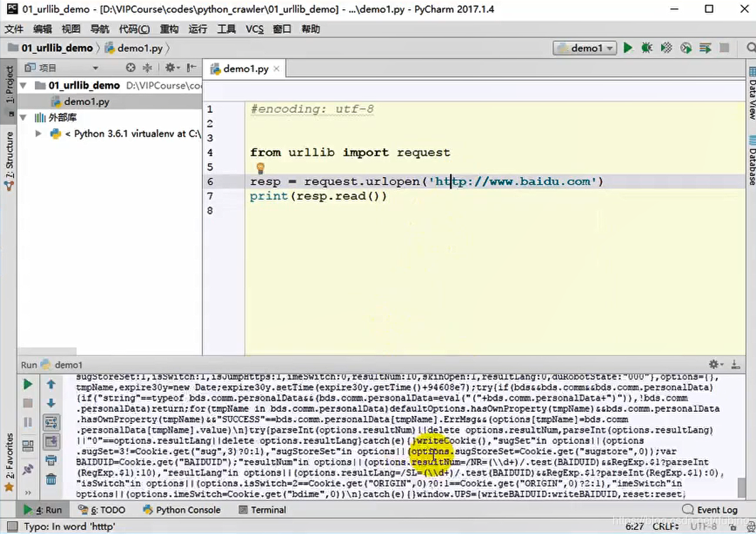Screen dimensions: 756x534
Task: Open the 文件 (File) menu
Action: 14,29
